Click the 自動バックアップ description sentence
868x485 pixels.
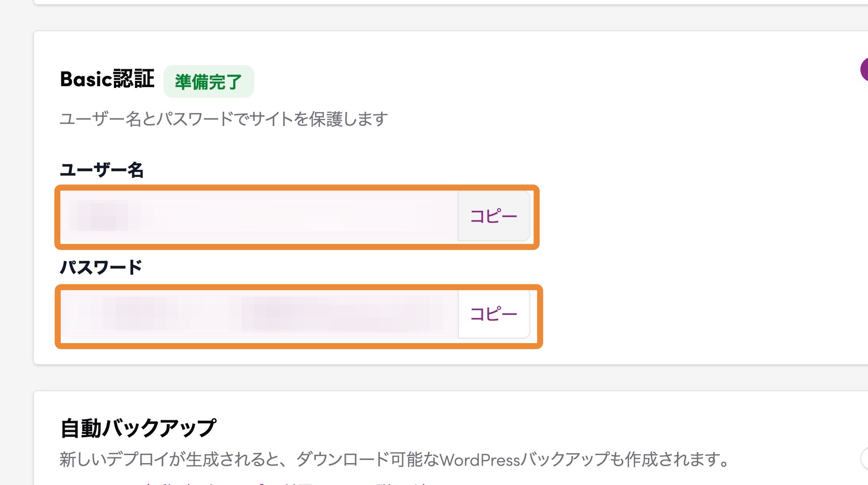coord(393,460)
